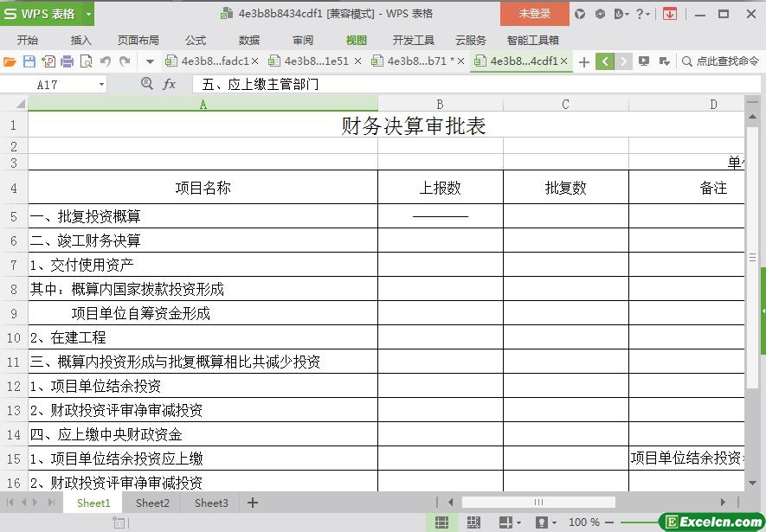
Task: Open the 插入 ribbon tab
Action: tap(80, 40)
